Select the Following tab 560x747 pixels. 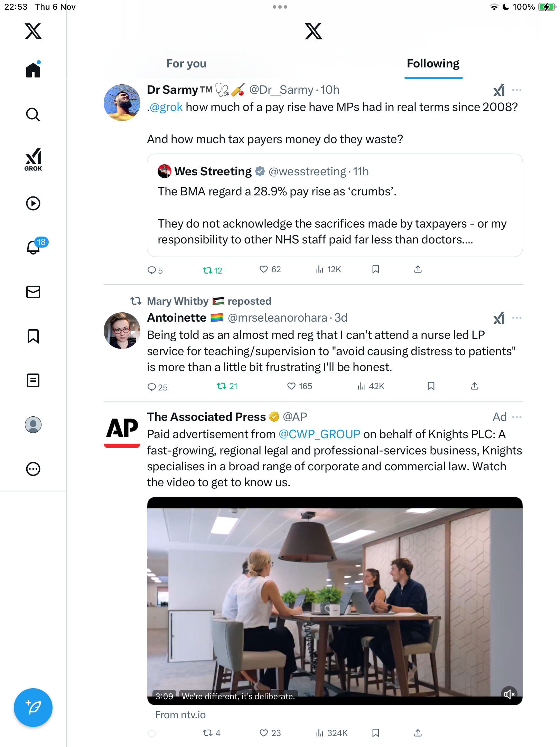tap(433, 64)
